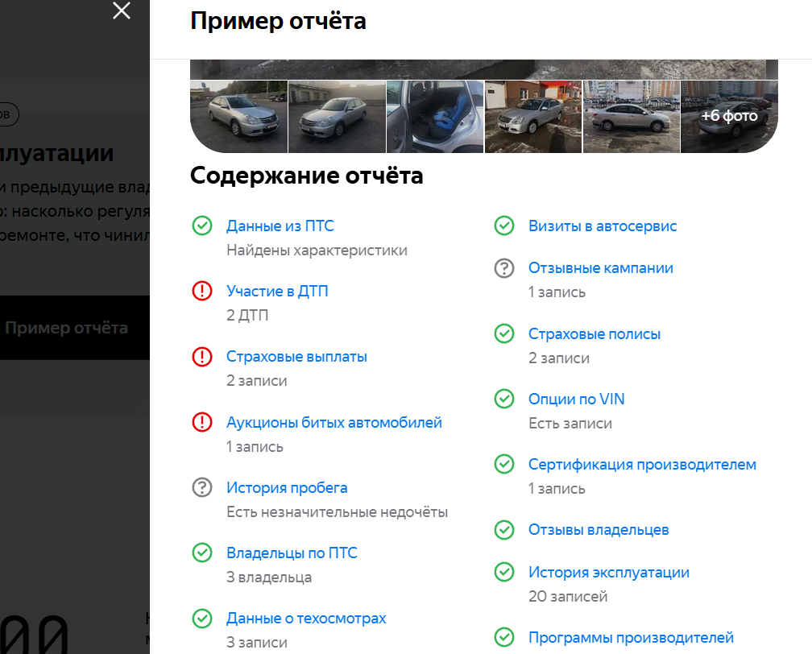Dismiss the dialog with the X button

point(122,11)
